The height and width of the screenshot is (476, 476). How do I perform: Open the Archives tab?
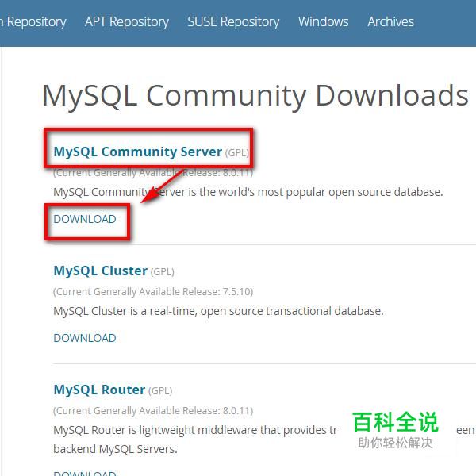[390, 21]
